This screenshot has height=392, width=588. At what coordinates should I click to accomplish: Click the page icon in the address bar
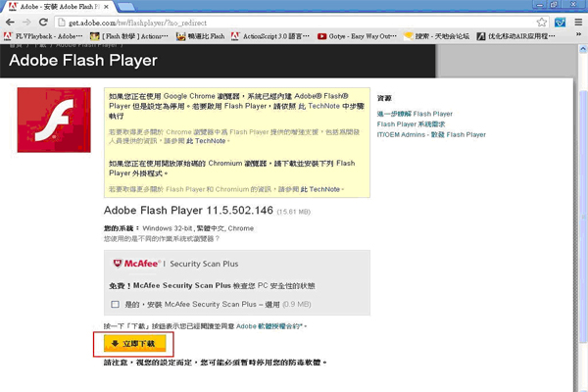[61, 23]
